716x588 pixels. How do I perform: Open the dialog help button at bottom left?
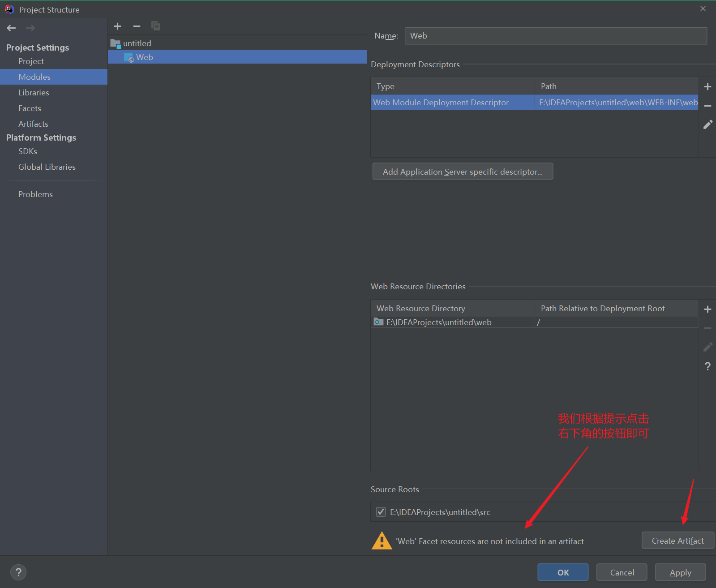pyautogui.click(x=18, y=572)
